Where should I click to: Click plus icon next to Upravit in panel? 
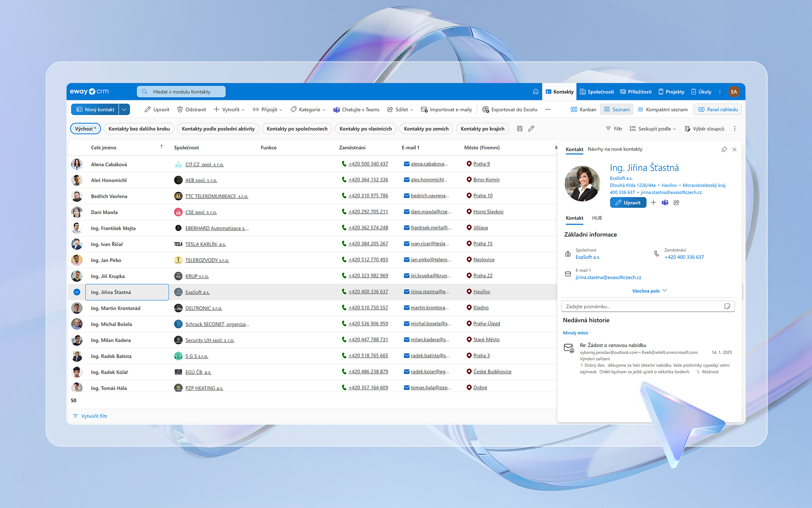tap(653, 202)
